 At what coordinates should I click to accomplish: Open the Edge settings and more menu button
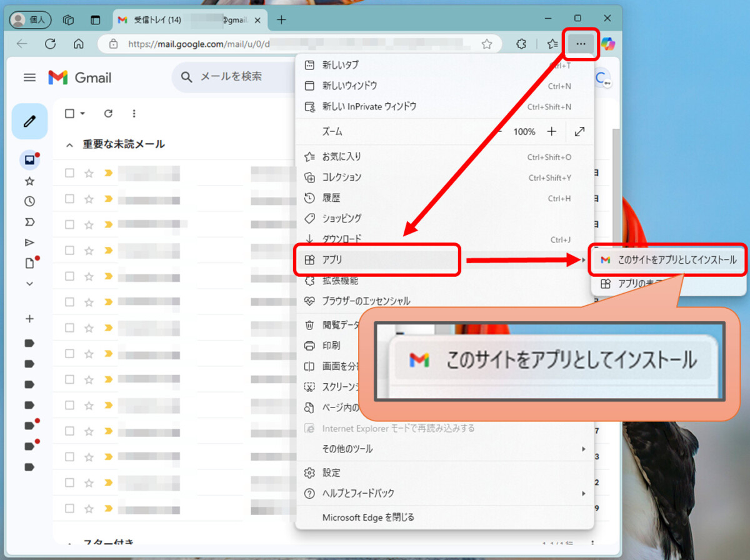click(x=581, y=44)
